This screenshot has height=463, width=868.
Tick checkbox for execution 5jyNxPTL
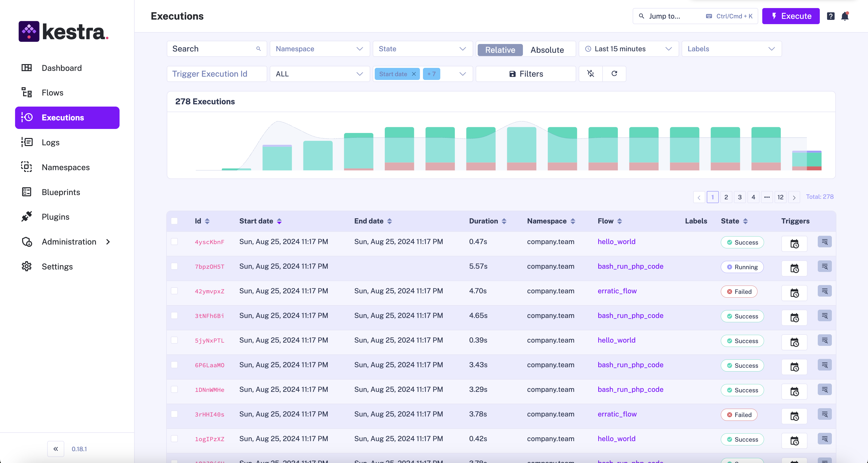[x=174, y=340]
